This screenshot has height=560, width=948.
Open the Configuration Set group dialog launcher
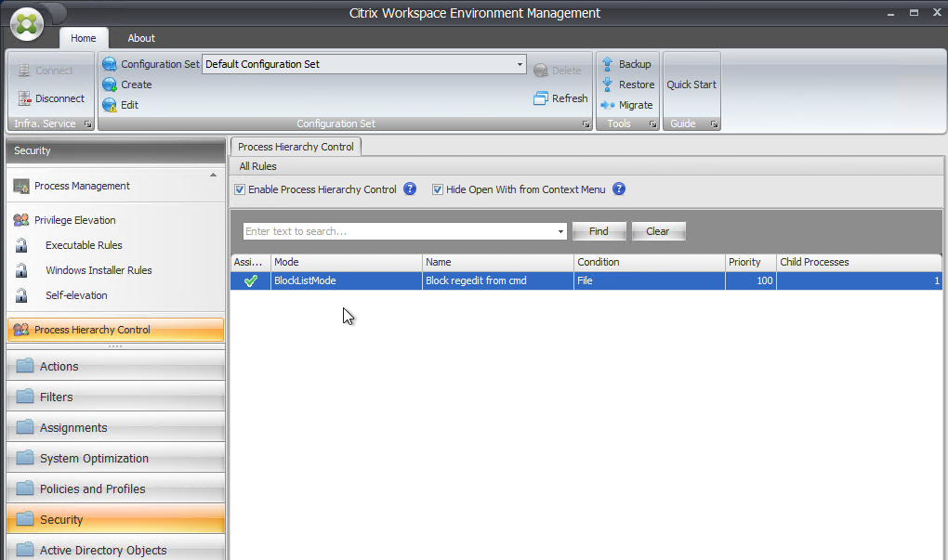(586, 124)
